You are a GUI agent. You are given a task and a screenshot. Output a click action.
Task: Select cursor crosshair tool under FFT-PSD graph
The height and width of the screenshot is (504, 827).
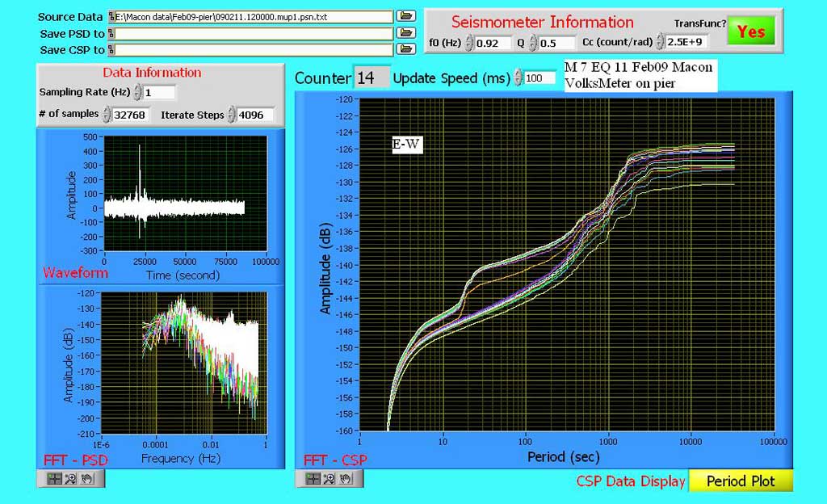click(54, 479)
